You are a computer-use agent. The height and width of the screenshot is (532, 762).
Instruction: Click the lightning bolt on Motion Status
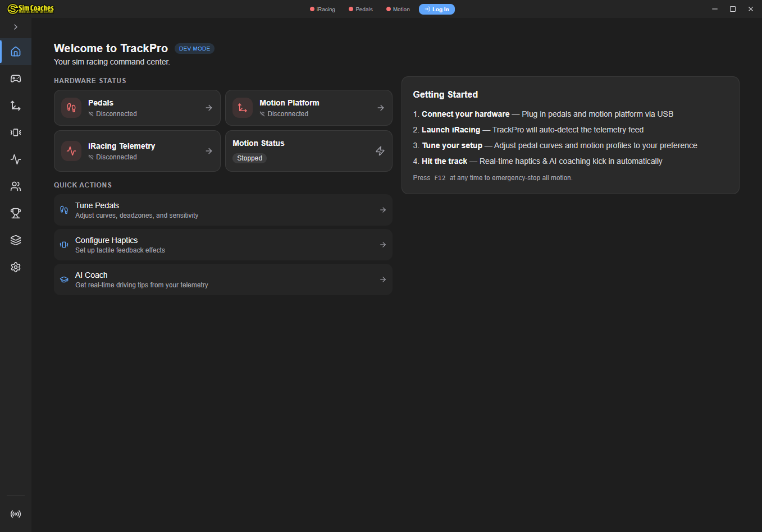point(380,151)
